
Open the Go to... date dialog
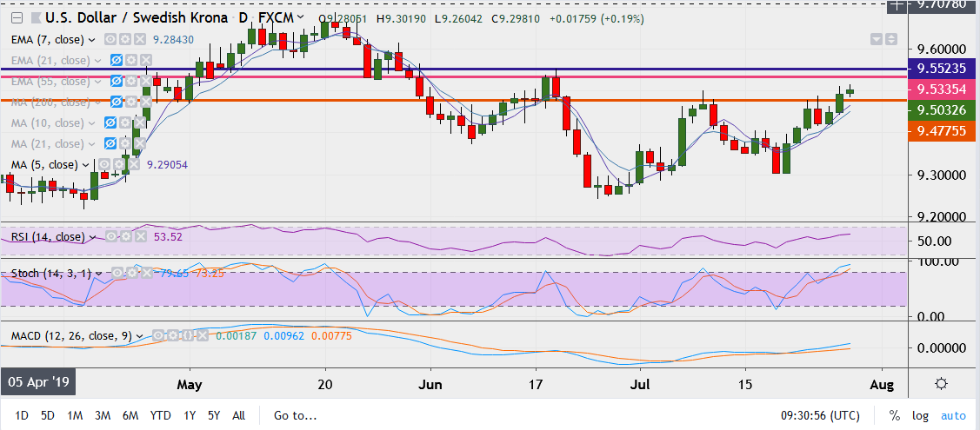point(295,415)
